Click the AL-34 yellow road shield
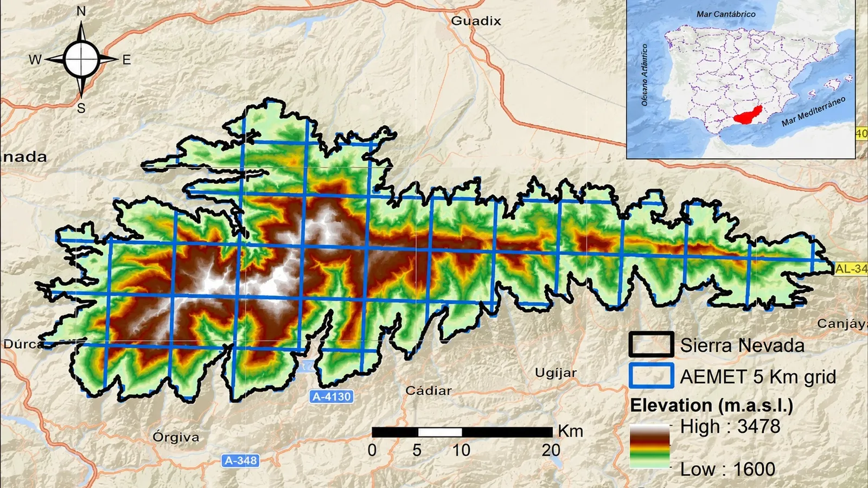The height and width of the screenshot is (488, 868). [851, 268]
